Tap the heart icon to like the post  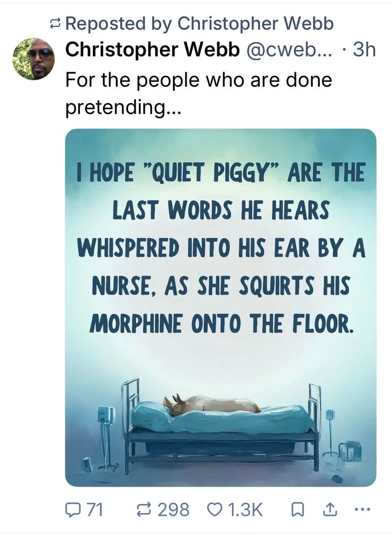point(215,508)
